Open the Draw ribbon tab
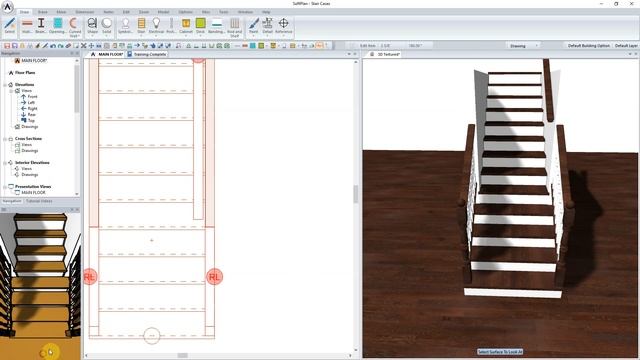640x360 pixels. click(x=24, y=12)
